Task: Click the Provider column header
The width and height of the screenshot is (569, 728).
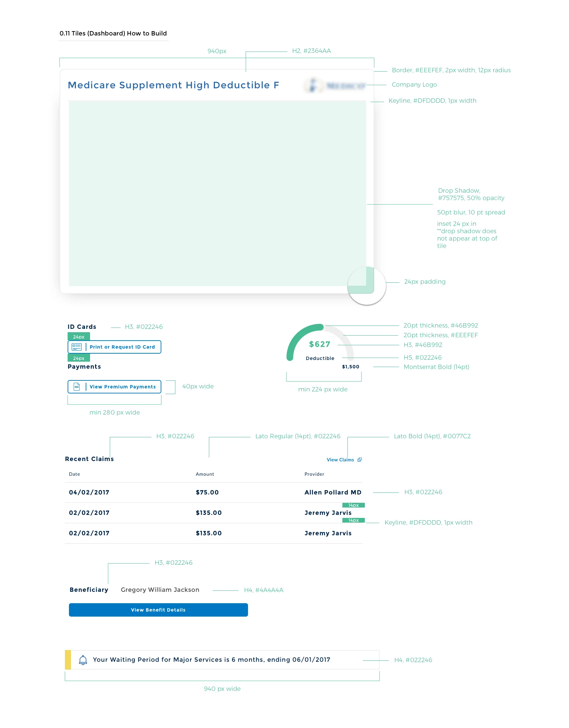Action: coord(314,474)
